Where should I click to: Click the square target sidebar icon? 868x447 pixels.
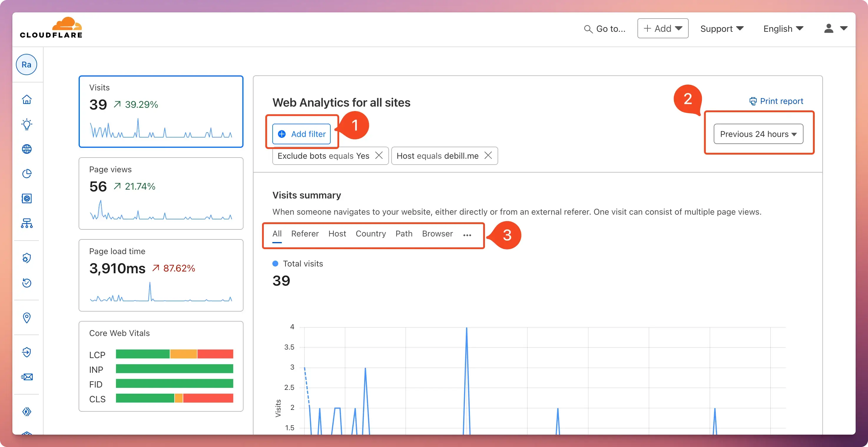coord(26,198)
